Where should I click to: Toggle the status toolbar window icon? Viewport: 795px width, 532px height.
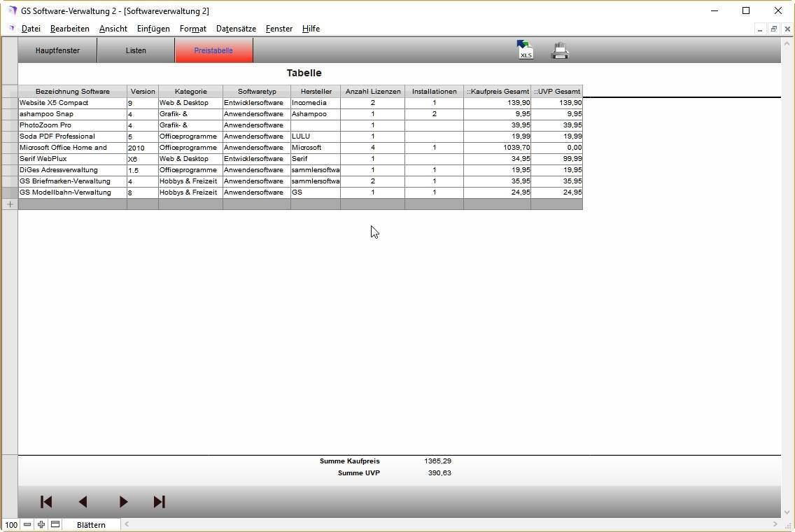55,524
